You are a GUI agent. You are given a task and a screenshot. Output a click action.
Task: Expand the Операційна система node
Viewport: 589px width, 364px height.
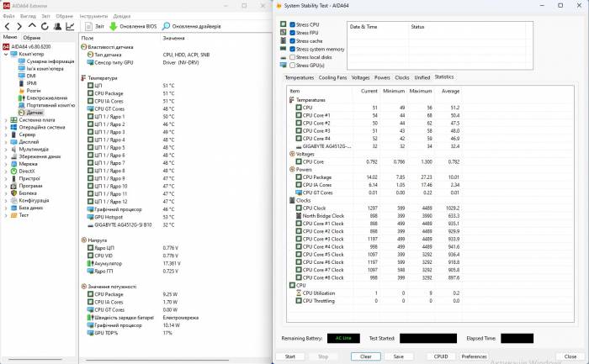coord(6,127)
